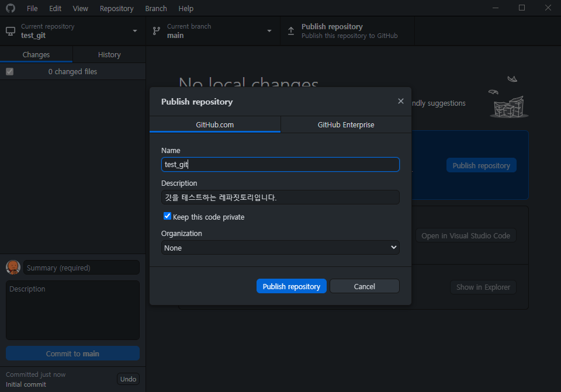Click the branch icon beside Current branch
Screen dimensions: 561x392
157,31
